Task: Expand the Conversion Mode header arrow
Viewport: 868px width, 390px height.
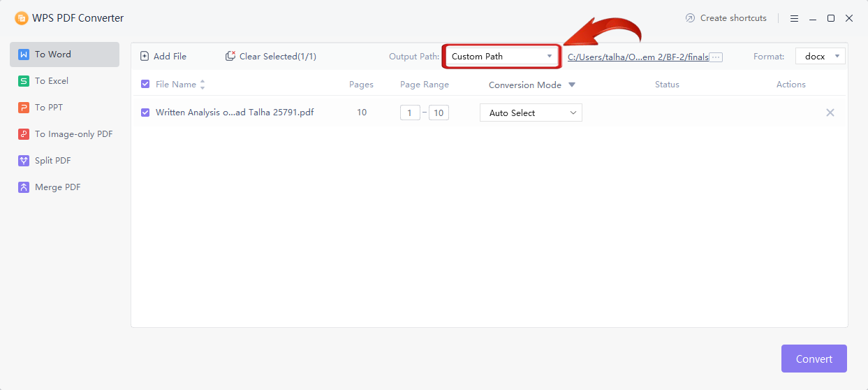Action: point(572,85)
